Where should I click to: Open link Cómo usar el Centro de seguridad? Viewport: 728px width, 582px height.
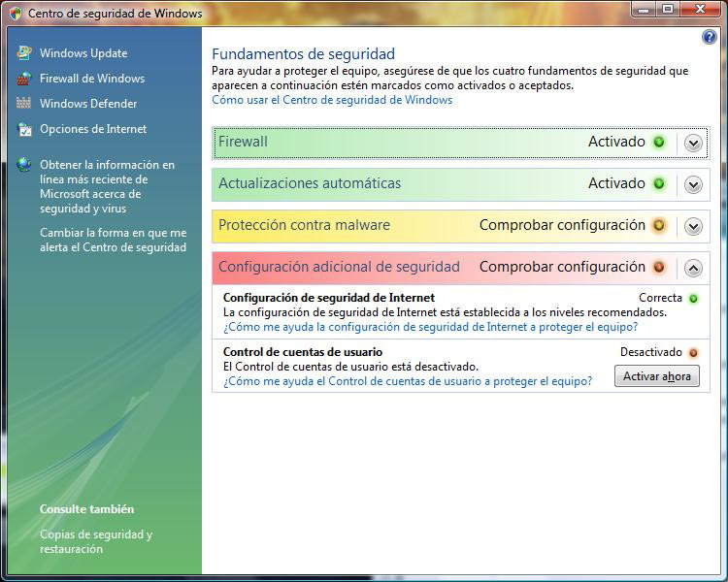click(332, 100)
